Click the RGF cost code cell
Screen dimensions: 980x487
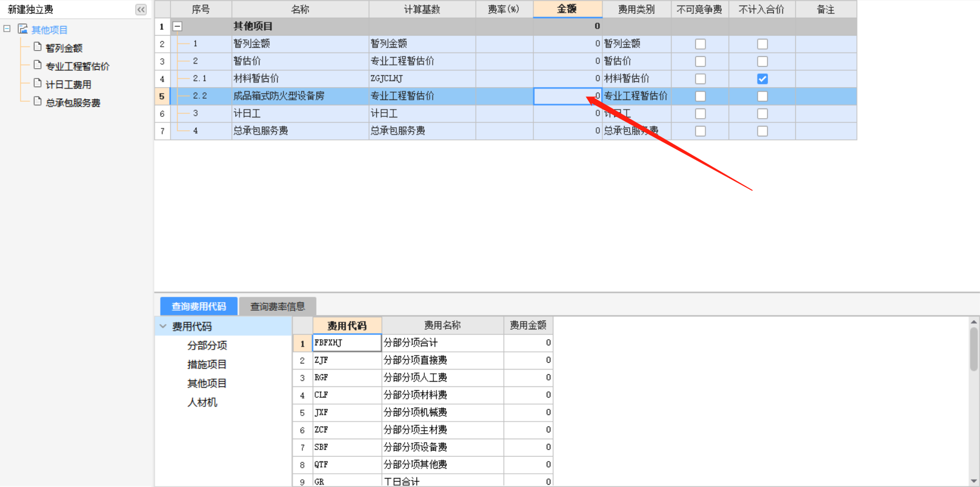(347, 377)
